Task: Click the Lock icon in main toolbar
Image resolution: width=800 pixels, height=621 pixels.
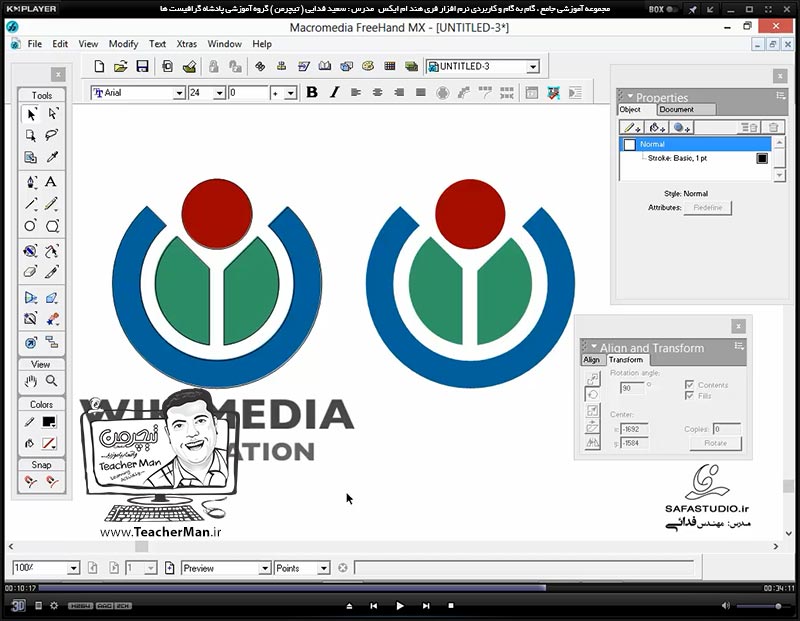Action: 213,66
